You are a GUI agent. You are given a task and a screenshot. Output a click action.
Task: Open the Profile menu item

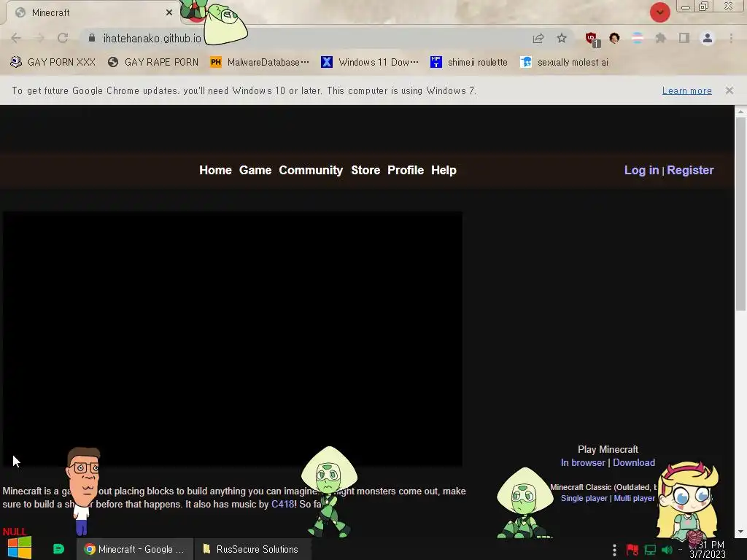406,170
